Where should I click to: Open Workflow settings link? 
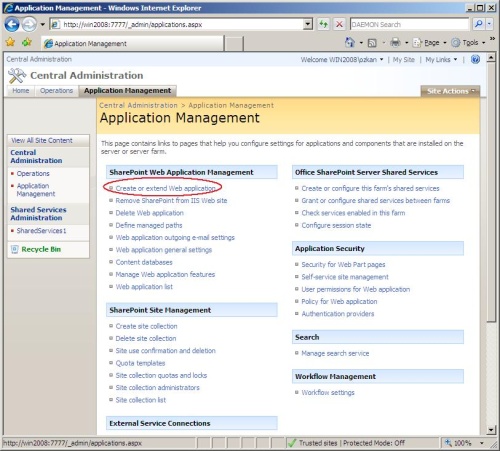click(x=328, y=393)
